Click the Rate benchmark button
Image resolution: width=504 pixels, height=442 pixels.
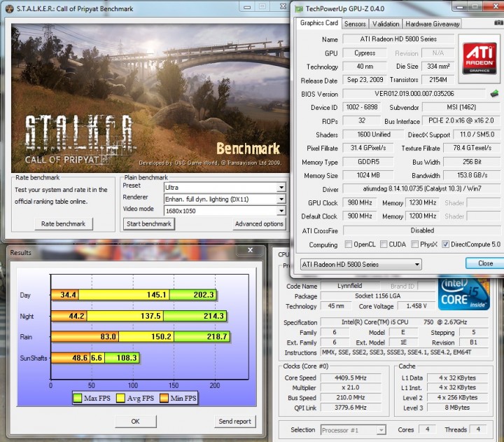(63, 224)
